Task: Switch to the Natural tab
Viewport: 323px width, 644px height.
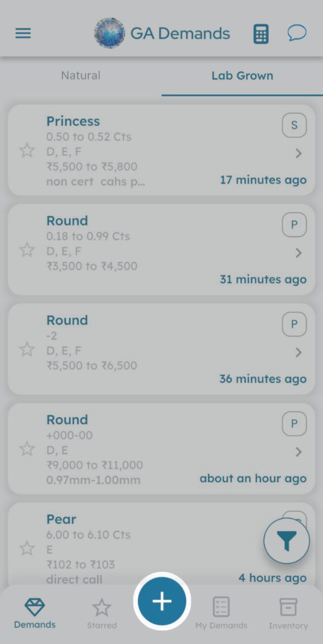Action: tap(81, 76)
